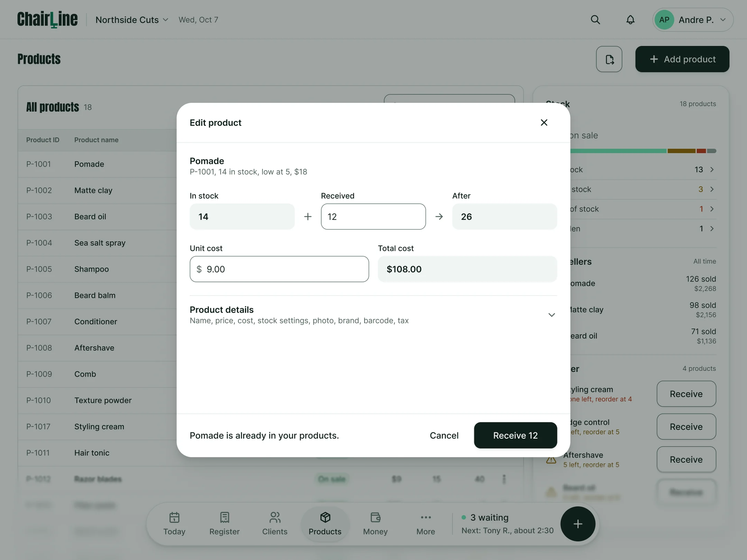Close the Edit product dialog

[544, 122]
